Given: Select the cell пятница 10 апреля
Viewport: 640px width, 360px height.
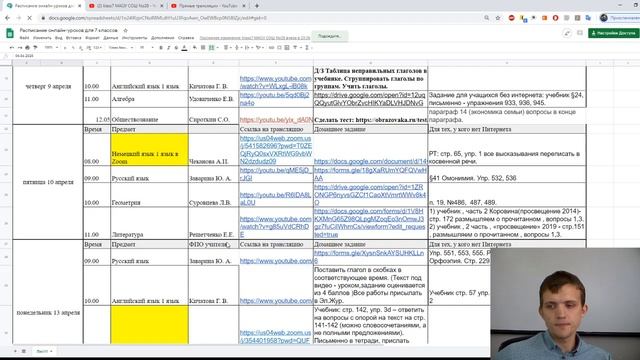Looking at the screenshot, I should click(48, 182).
